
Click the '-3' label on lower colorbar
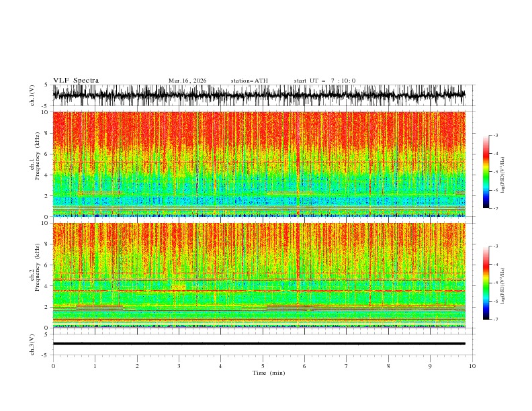point(495,246)
